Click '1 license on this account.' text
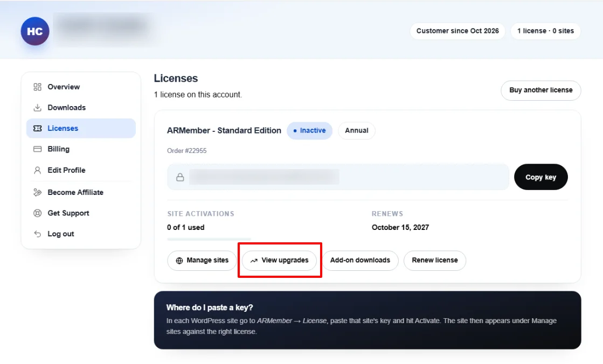Image resolution: width=603 pixels, height=364 pixels. point(198,95)
